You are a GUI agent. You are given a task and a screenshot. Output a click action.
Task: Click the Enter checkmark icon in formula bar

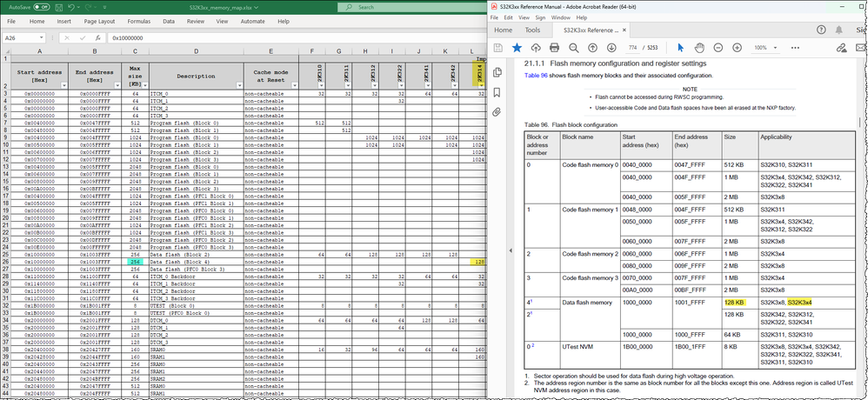(x=82, y=38)
